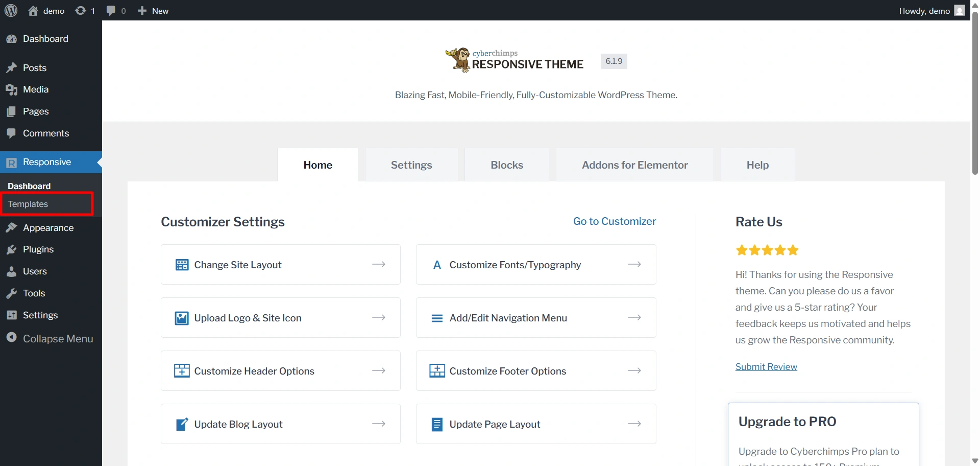The image size is (980, 466).
Task: Click the Customize Header Options icon
Action: pos(182,371)
